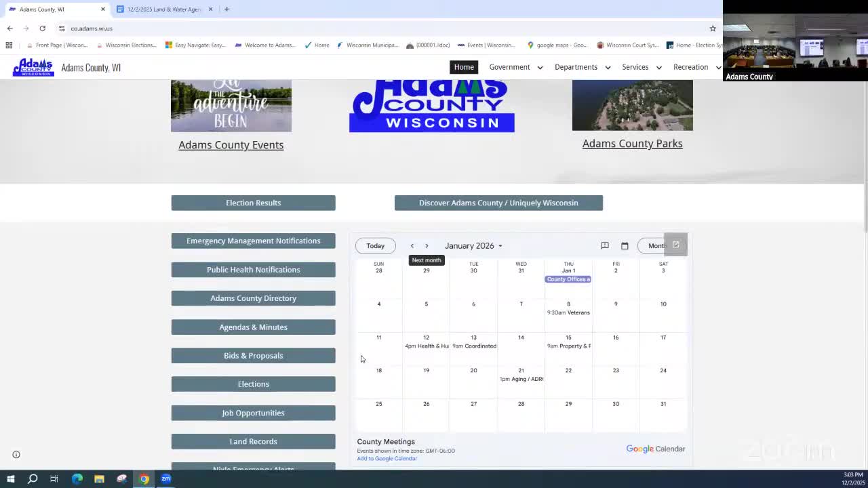Open Agendas & Minutes
The width and height of the screenshot is (868, 488).
pos(253,327)
